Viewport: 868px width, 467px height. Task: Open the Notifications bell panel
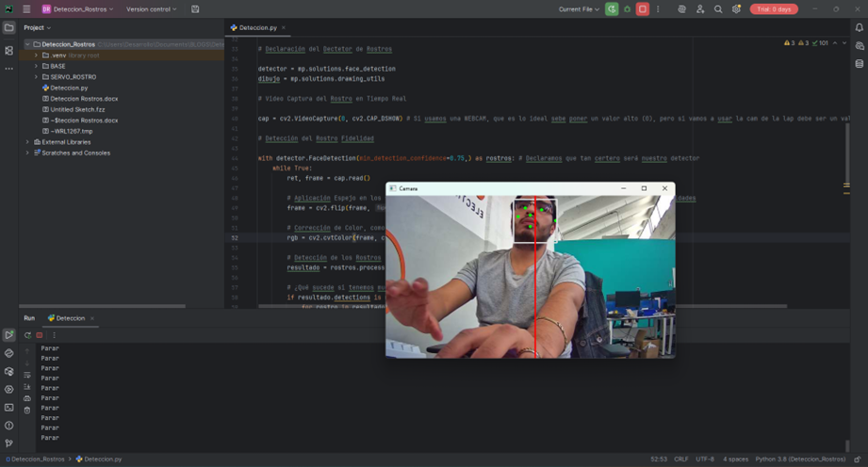(859, 28)
